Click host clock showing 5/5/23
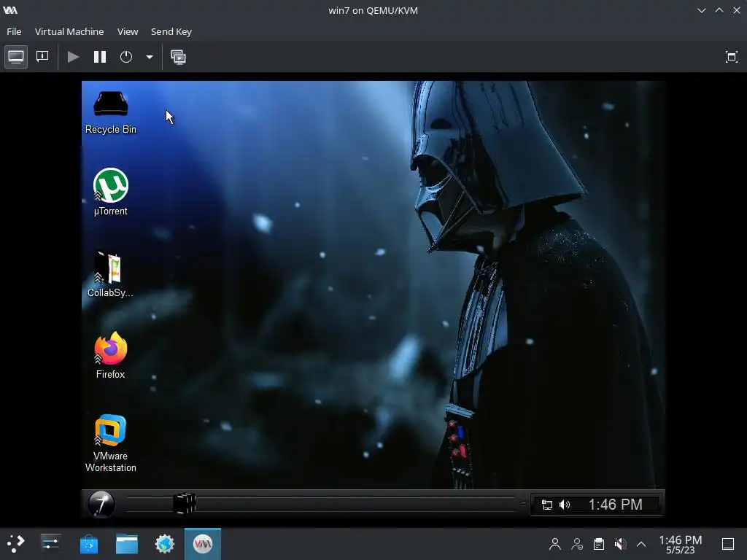This screenshot has height=560, width=747. coord(681,544)
